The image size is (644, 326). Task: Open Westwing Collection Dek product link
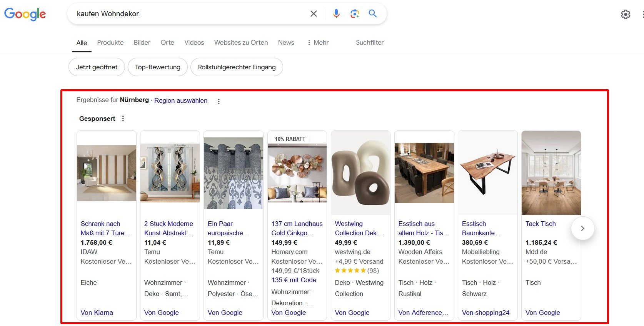coord(359,228)
